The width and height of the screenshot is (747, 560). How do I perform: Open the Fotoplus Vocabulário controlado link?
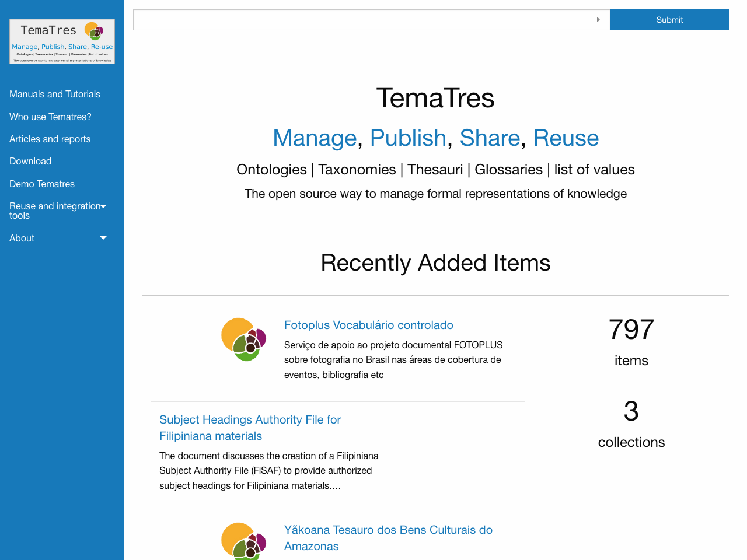(x=368, y=325)
